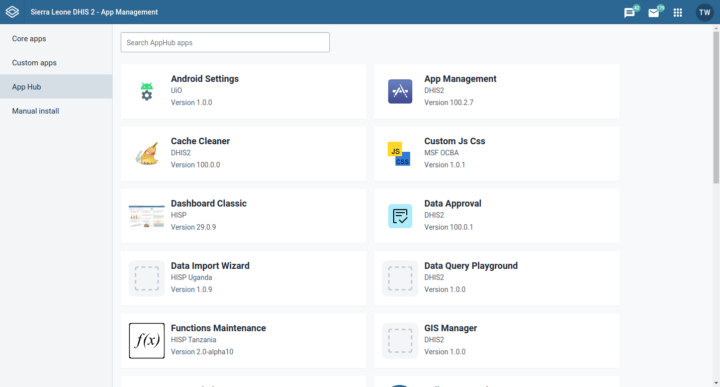
Task: Click the Cache Cleaner broom icon
Action: pyautogui.click(x=147, y=154)
